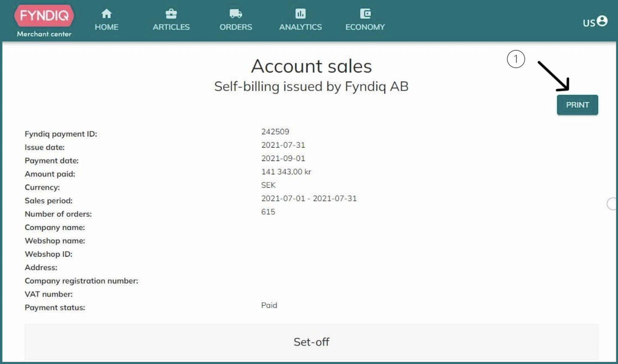
Task: Click the 'Fyndiq payment ID:' label
Action: (61, 134)
